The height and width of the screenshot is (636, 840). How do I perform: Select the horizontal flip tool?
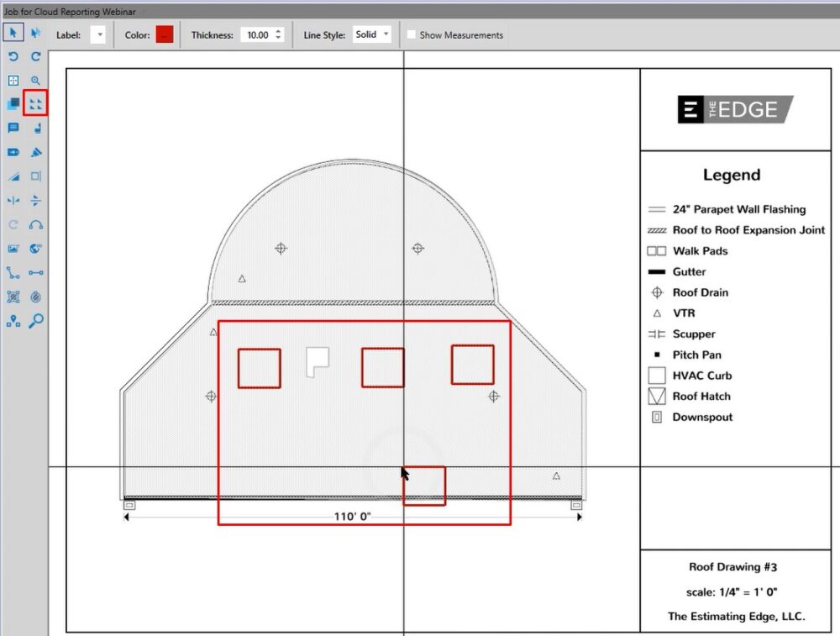point(12,200)
